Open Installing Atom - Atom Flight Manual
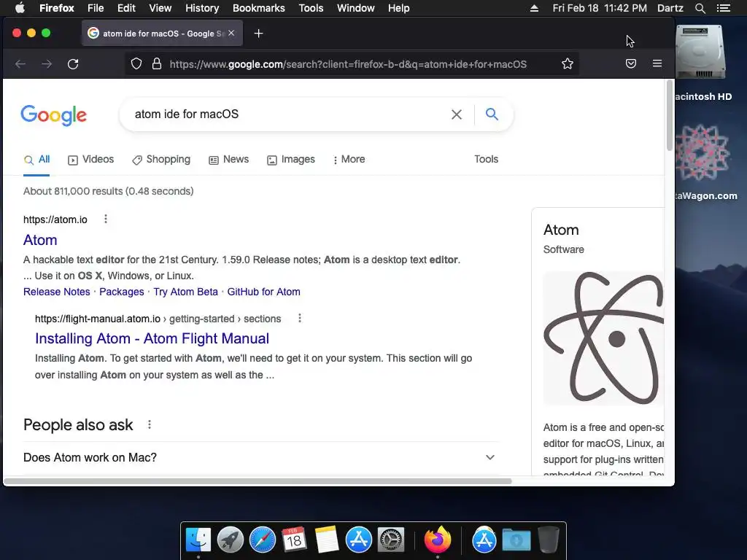This screenshot has height=560, width=747. point(152,338)
